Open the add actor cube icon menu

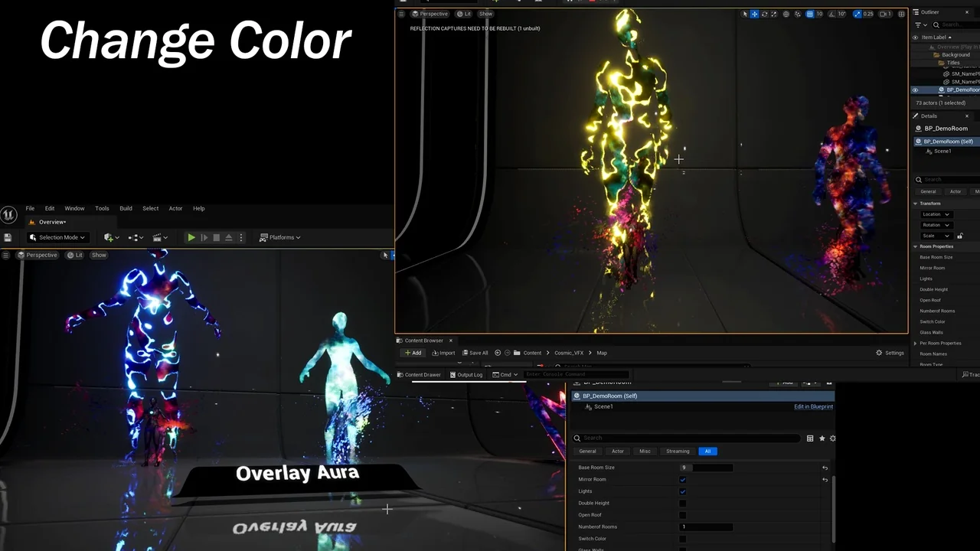pos(111,237)
